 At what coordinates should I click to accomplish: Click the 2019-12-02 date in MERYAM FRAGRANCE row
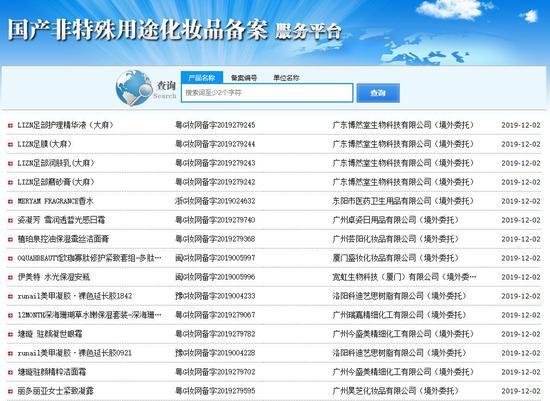pyautogui.click(x=521, y=201)
